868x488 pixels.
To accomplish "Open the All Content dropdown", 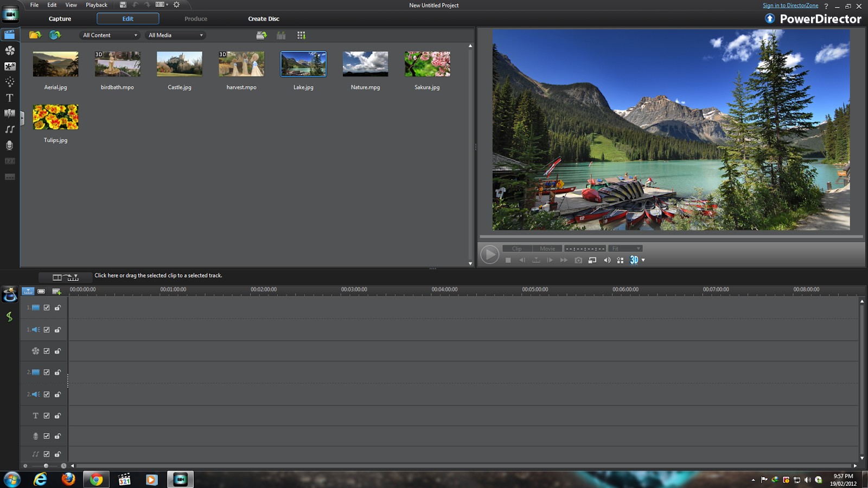I will [x=110, y=35].
